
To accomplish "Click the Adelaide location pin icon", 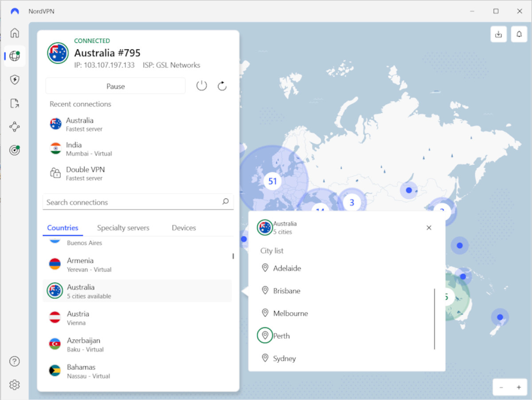I will (265, 268).
